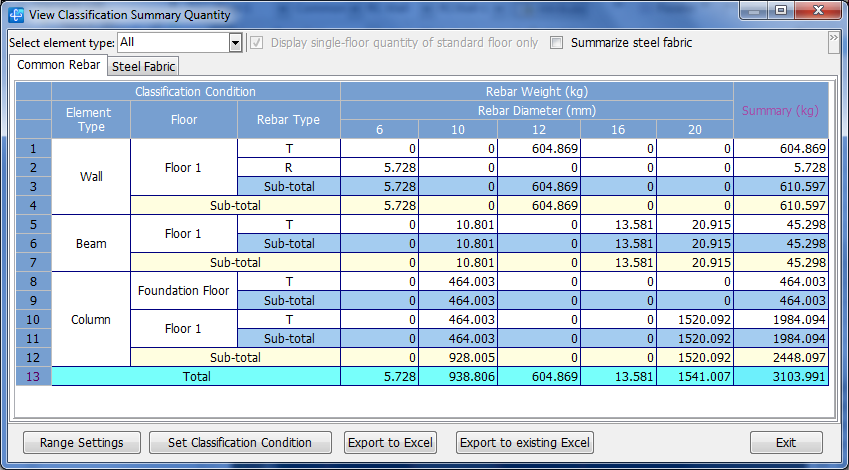
Task: Select the Foundation Floor cell
Action: [x=184, y=291]
